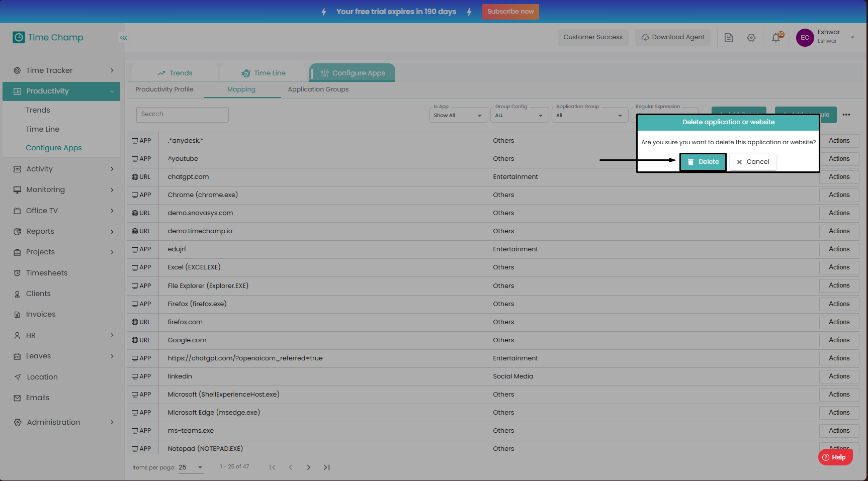
Task: Click the Location sidebar icon
Action: pyautogui.click(x=18, y=377)
